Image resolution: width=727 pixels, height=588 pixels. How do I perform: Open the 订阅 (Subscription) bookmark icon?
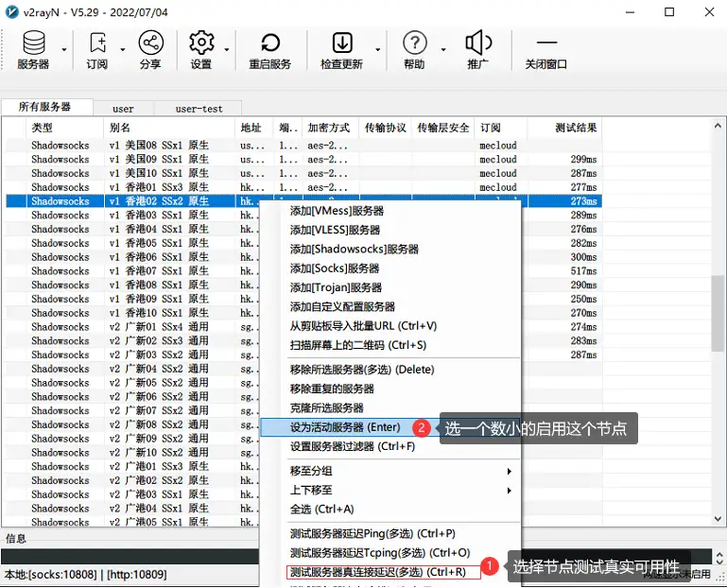[x=97, y=49]
